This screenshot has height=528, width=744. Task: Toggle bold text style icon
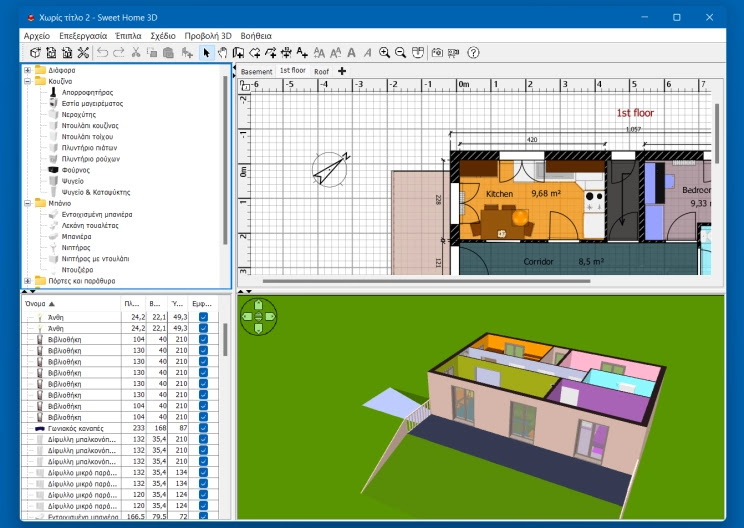[x=352, y=53]
